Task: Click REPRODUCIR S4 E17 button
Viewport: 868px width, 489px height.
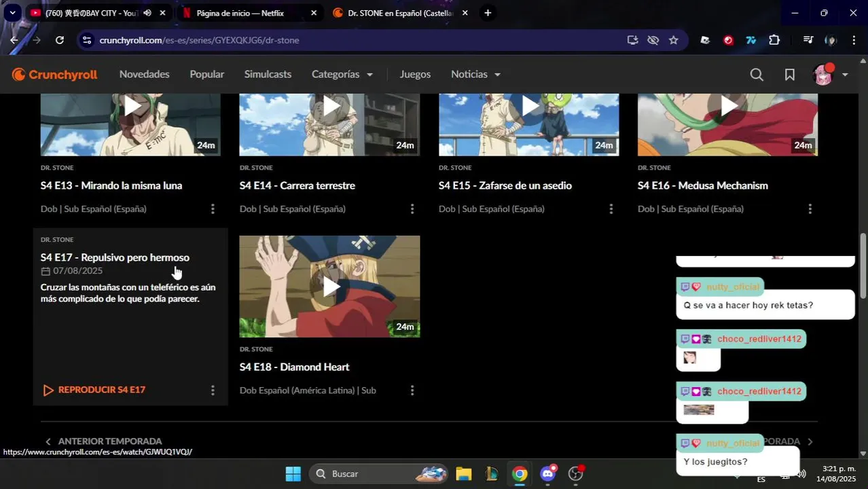Action: (x=94, y=391)
